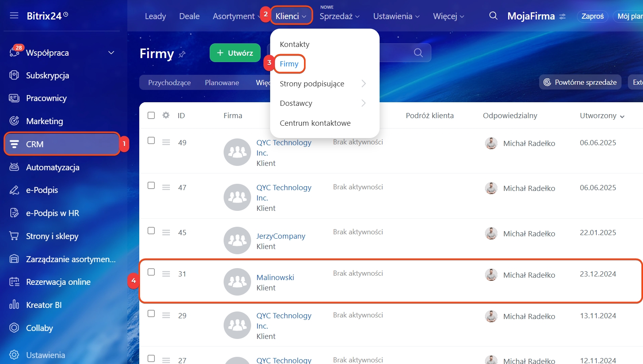Image resolution: width=643 pixels, height=364 pixels.
Task: Switch to the Przychodzące filter tab
Action: tap(170, 82)
